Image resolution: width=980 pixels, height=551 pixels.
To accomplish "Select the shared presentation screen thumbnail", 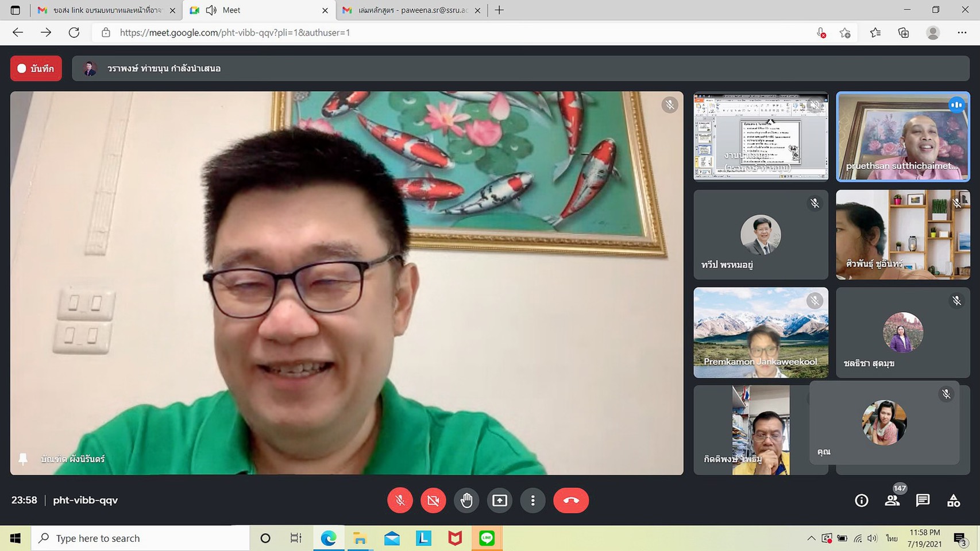I will (761, 137).
